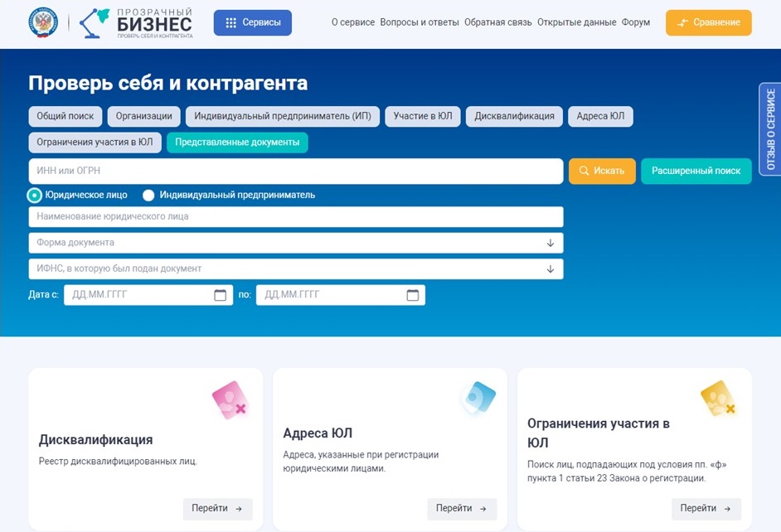781x532 pixels.
Task: Focus the ИНН или ОГРН input field
Action: coord(296,171)
